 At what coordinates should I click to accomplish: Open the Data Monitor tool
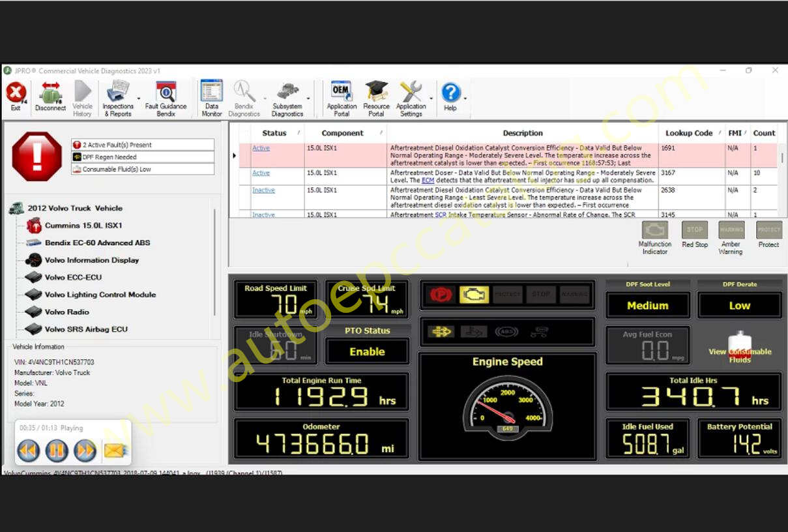coord(212,98)
